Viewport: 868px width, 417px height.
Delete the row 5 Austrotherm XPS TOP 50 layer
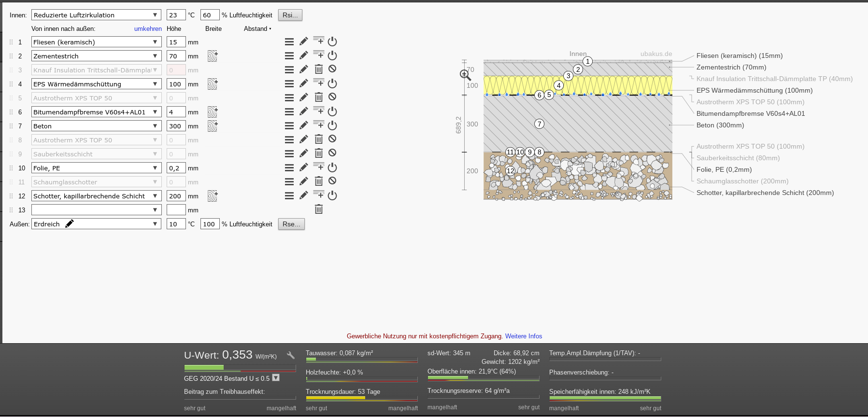[x=319, y=97]
